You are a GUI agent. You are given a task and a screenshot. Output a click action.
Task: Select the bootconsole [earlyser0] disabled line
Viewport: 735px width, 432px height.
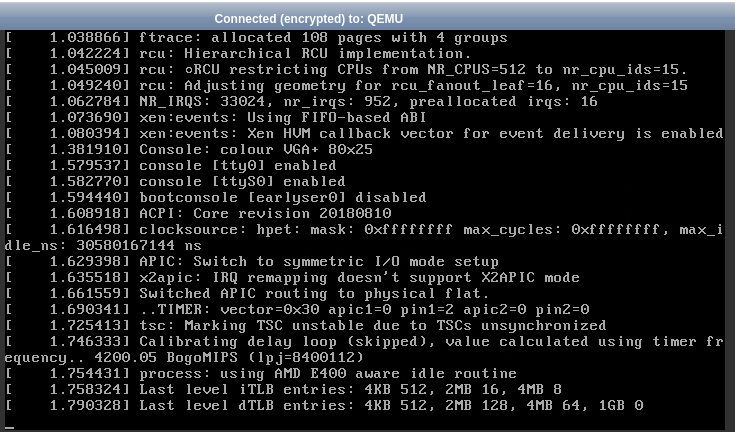[x=215, y=197]
